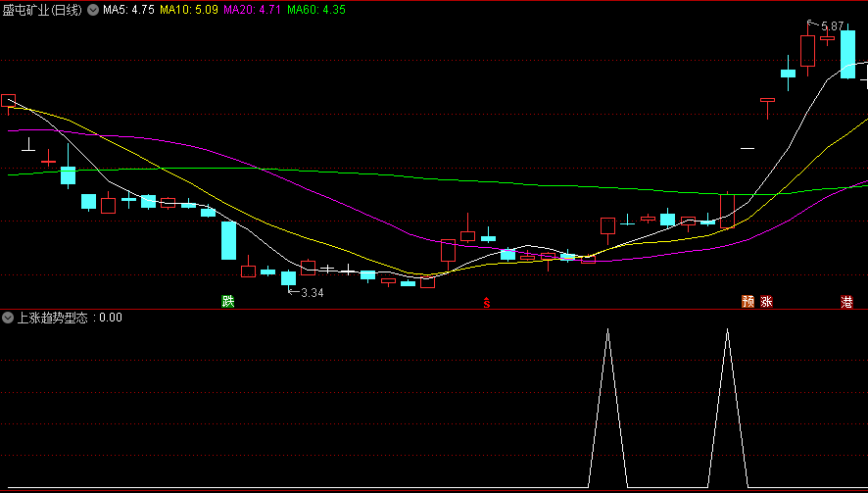868x493 pixels.
Task: Select the MA10: 5.09 label
Action: click(x=189, y=10)
